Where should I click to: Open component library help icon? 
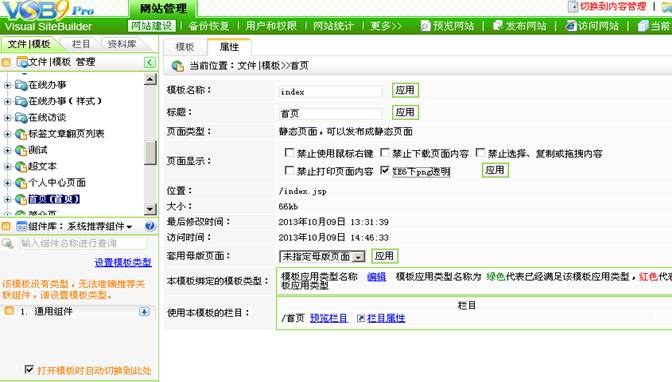150,226
